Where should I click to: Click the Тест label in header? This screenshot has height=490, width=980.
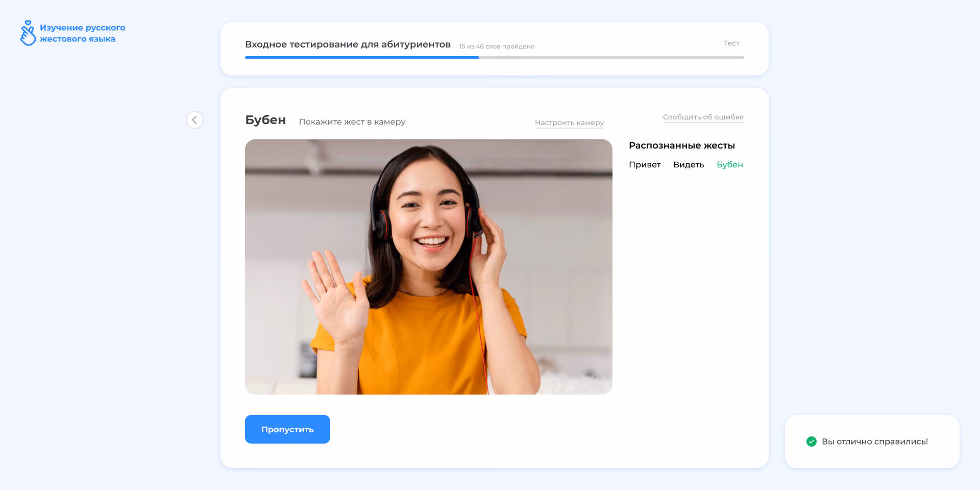coord(731,43)
